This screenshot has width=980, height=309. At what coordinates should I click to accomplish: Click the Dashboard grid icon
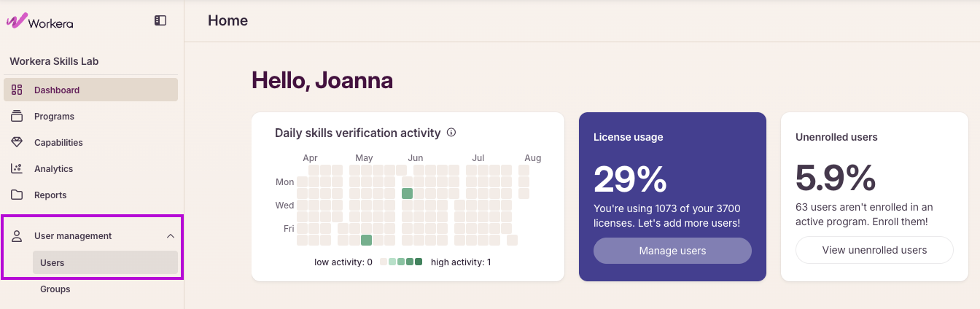coord(17,90)
